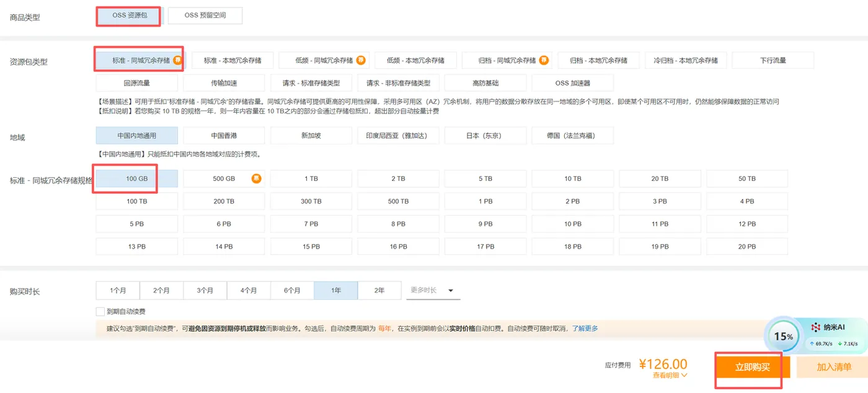Screen dimensions: 868x393
Task: Select 中国内地通用 region
Action: (x=136, y=135)
